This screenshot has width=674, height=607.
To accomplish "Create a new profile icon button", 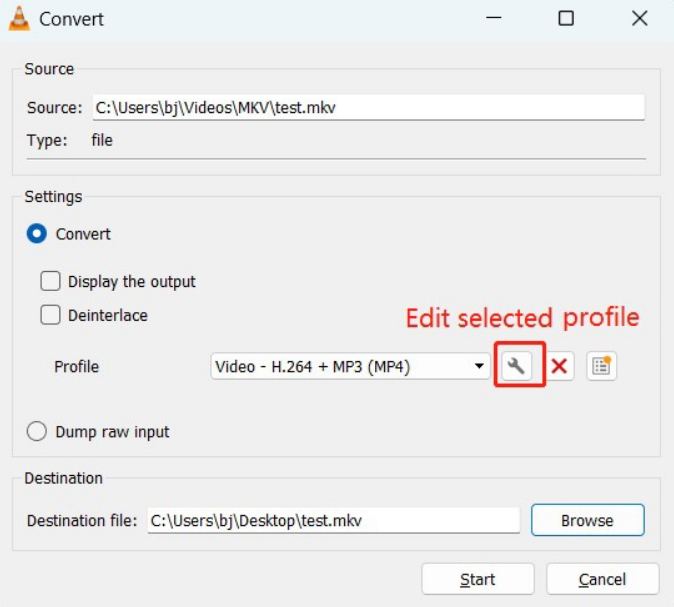I will [601, 366].
